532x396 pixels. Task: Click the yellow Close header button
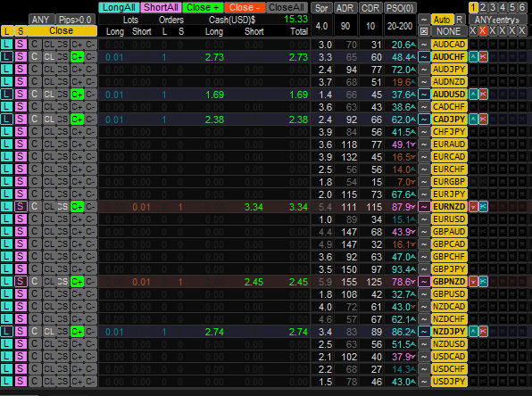tap(62, 31)
